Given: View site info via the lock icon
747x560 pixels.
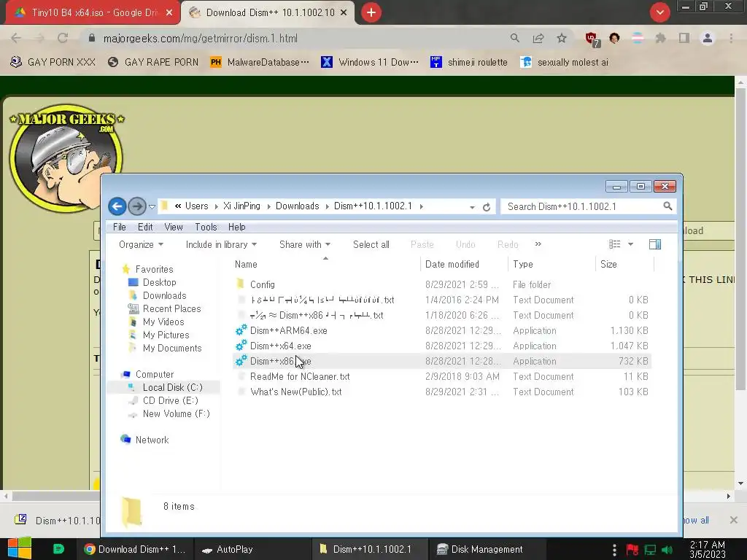Looking at the screenshot, I should tap(92, 38).
